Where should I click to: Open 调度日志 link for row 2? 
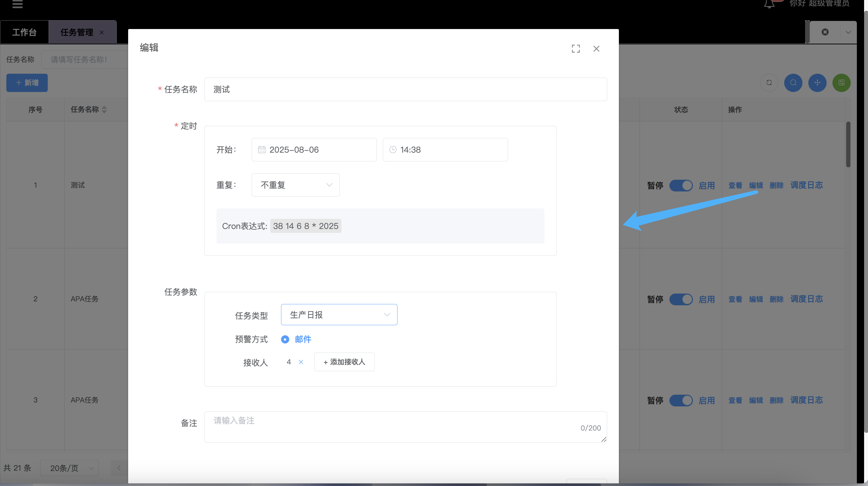click(806, 299)
